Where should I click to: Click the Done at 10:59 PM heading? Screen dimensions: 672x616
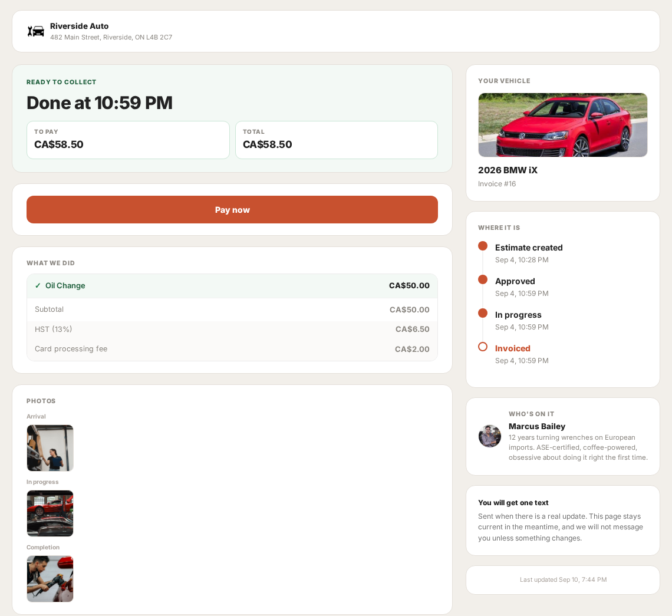point(100,103)
